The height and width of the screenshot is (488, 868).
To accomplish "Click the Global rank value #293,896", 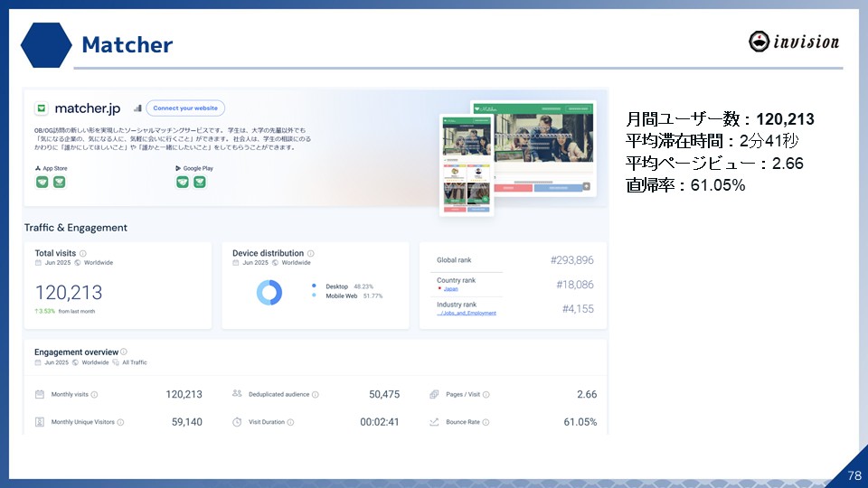I will 571,260.
